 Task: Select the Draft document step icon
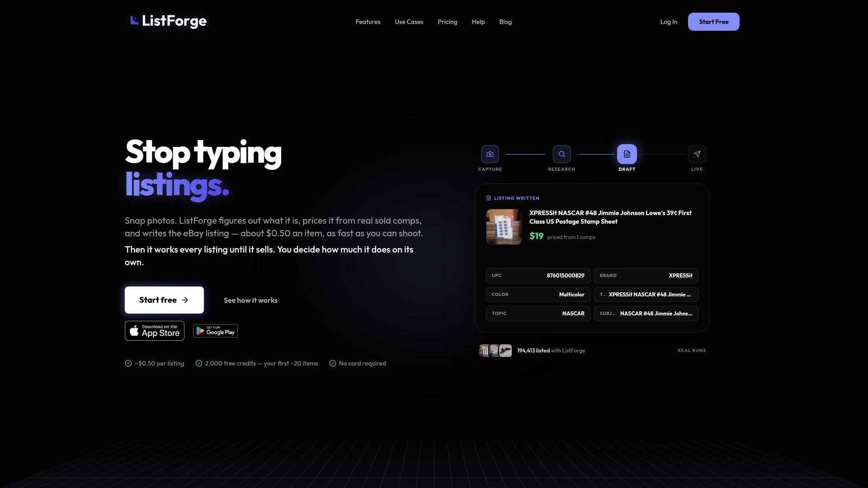[x=627, y=154]
